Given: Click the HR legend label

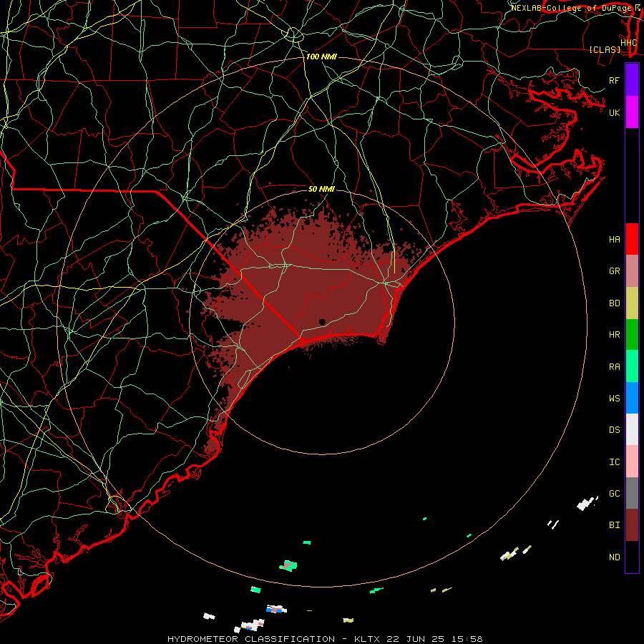Looking at the screenshot, I should [615, 335].
